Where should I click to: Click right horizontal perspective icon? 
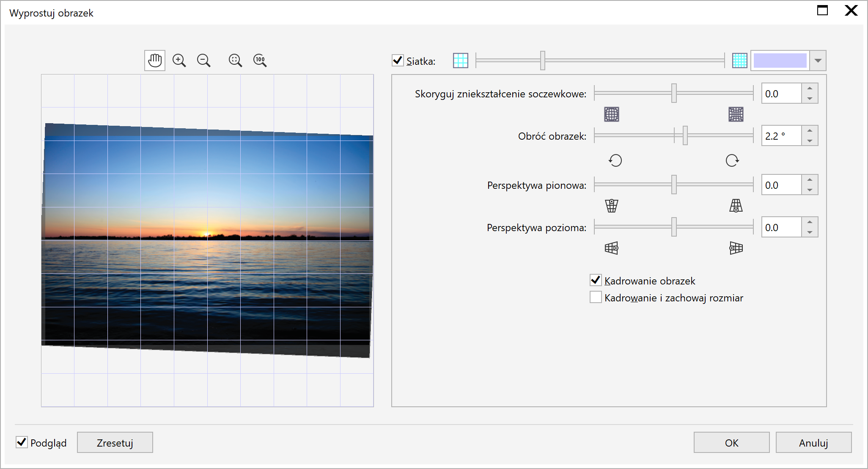coord(736,248)
